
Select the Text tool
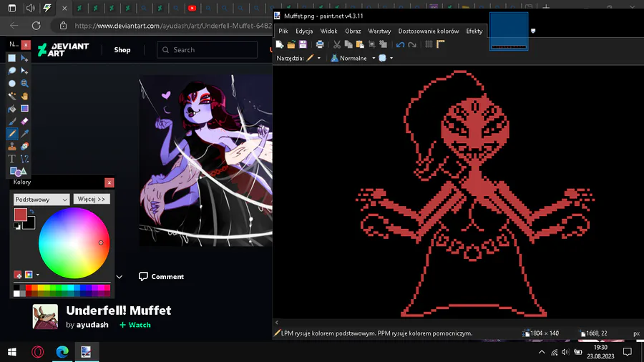pos(12,159)
